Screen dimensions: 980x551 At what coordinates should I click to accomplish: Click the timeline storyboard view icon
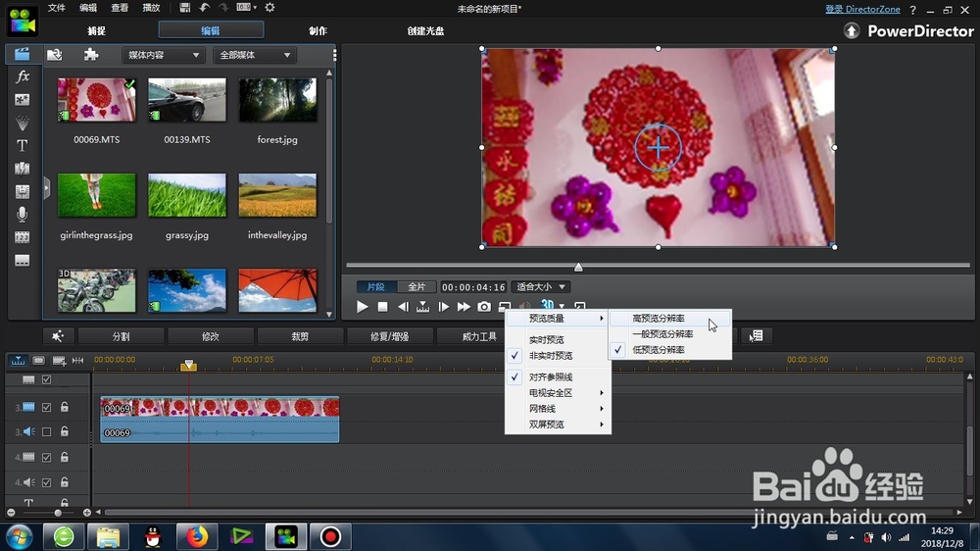point(39,360)
